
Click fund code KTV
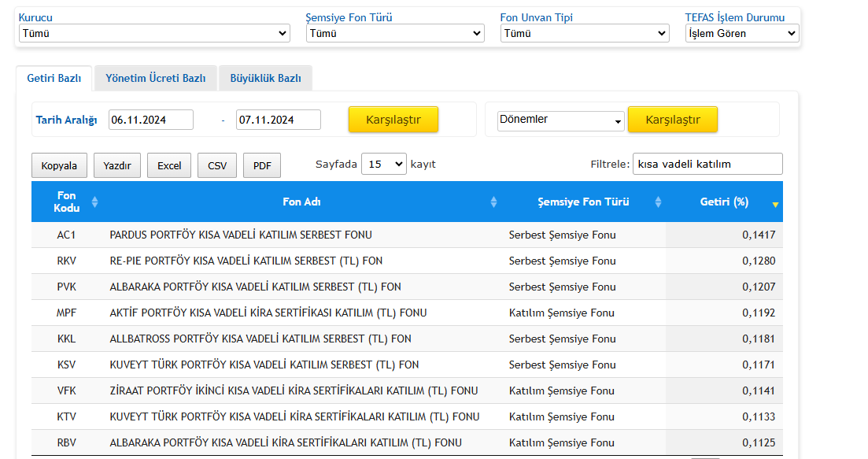66,417
